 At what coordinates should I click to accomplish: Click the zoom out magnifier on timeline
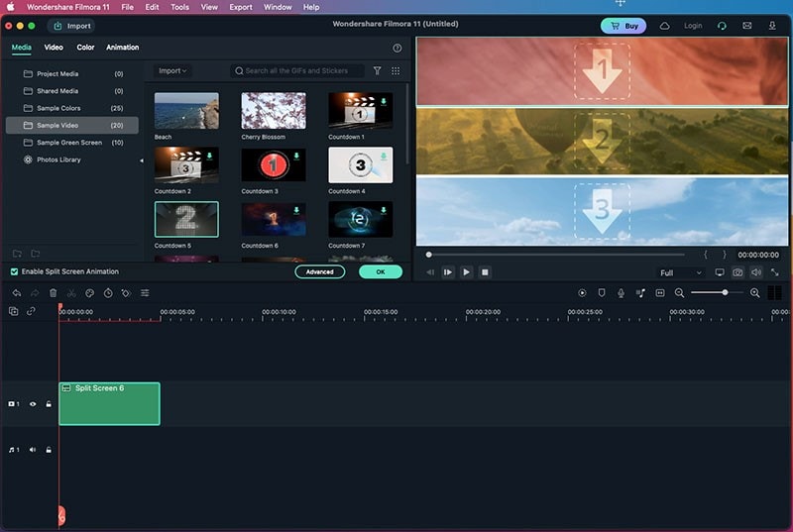coord(679,293)
